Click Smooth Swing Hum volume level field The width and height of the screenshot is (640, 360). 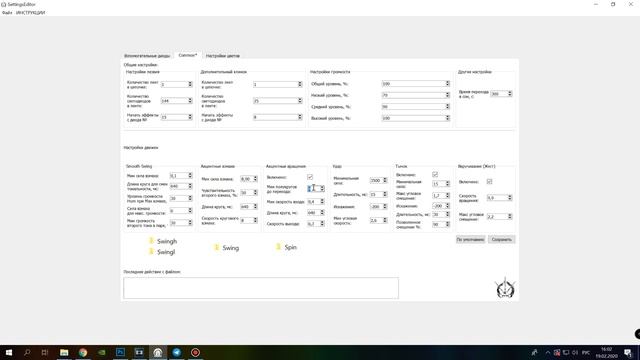(x=181, y=198)
